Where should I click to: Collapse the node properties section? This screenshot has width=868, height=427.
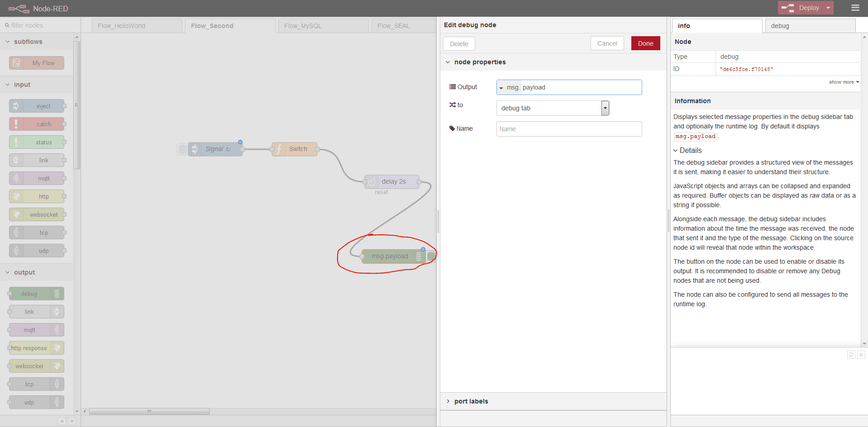[x=479, y=62]
